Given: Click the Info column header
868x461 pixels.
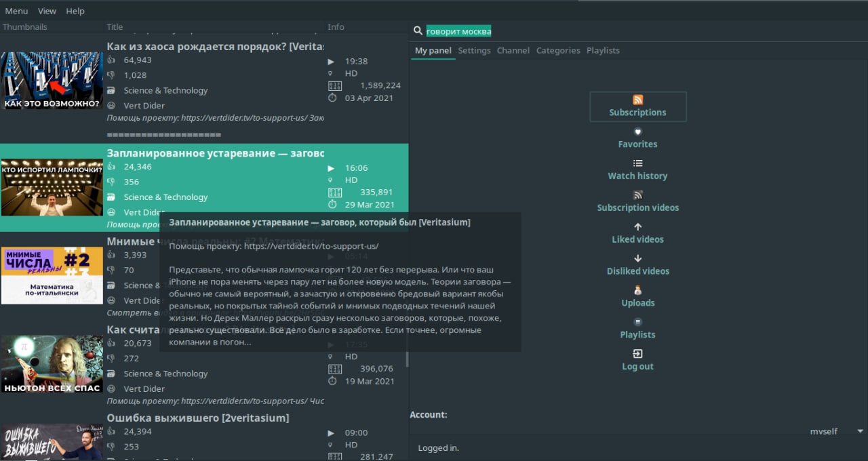Looking at the screenshot, I should click(336, 27).
